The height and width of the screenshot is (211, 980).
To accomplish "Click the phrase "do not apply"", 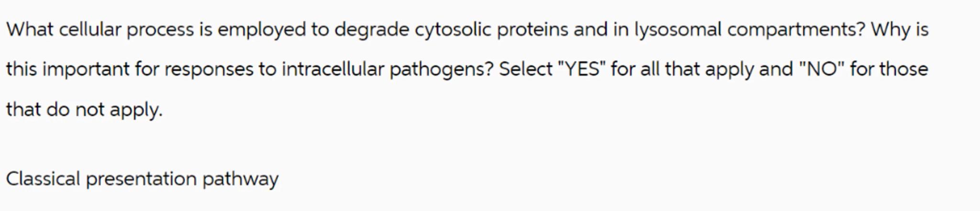I will (104, 110).
